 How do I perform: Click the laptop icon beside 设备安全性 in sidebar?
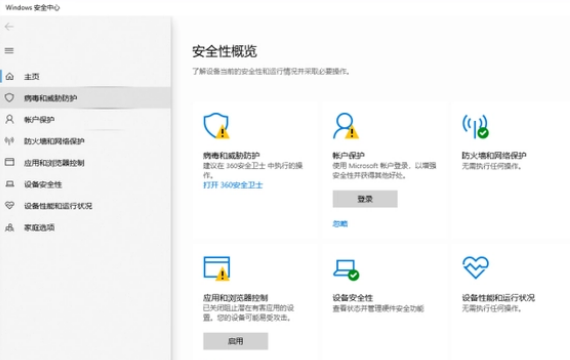pyautogui.click(x=10, y=184)
